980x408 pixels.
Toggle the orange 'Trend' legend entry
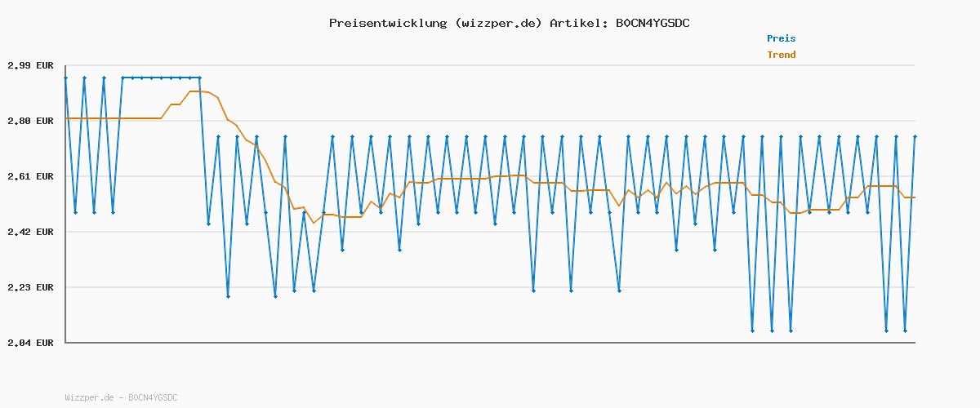pos(781,55)
